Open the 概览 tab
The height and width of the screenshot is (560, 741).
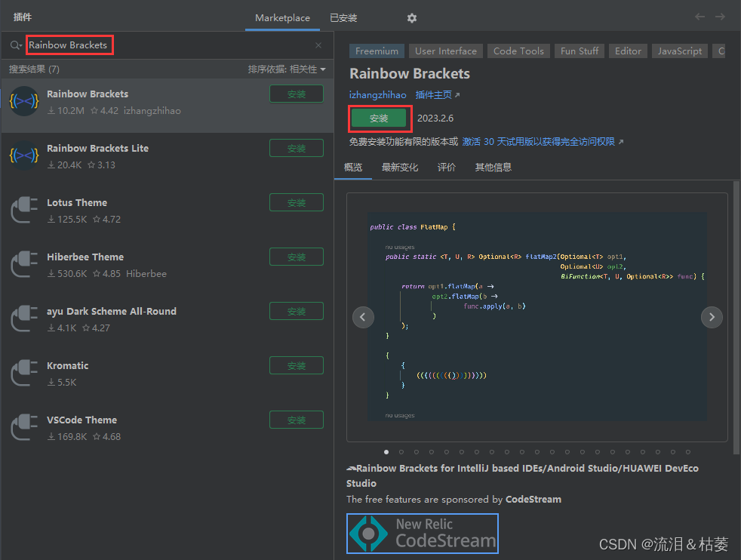coord(353,168)
